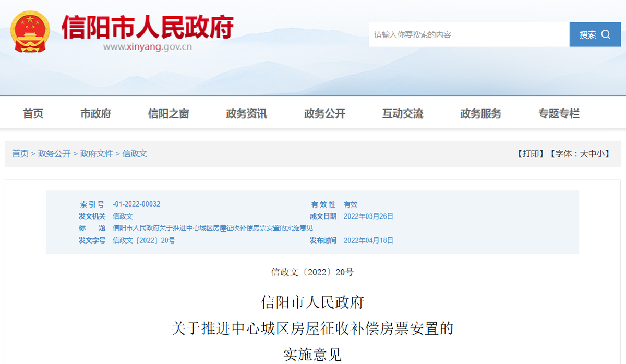Screen dimensions: 626x364
Task: Click heading line 关于推进中心城区房屋征收补偿房票安置的
Action: pyautogui.click(x=312, y=329)
